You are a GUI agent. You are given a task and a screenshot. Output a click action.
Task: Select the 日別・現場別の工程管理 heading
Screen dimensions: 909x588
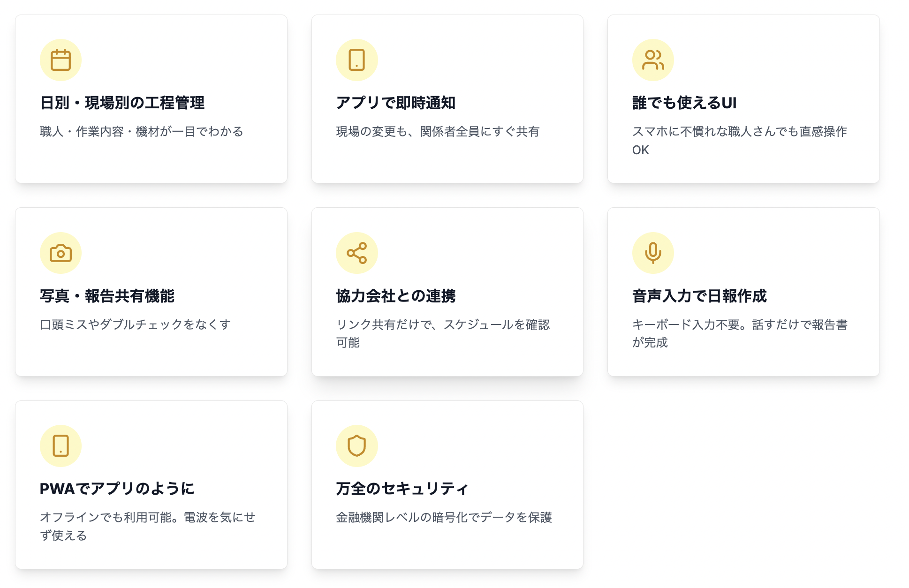pyautogui.click(x=122, y=103)
